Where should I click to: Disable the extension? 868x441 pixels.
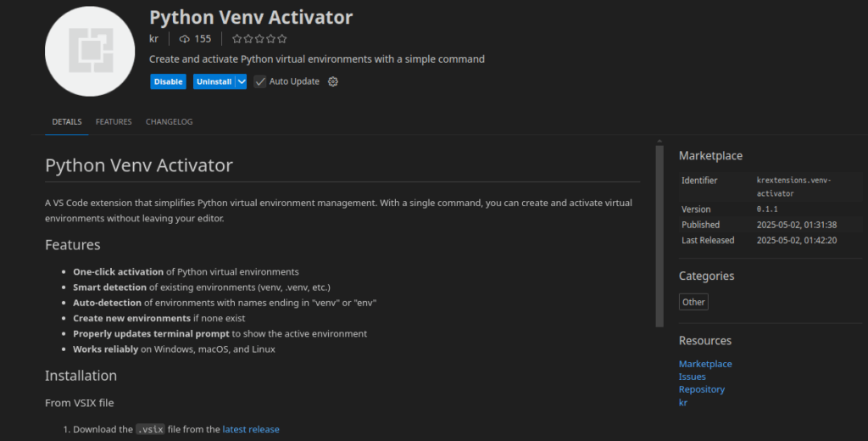tap(168, 81)
